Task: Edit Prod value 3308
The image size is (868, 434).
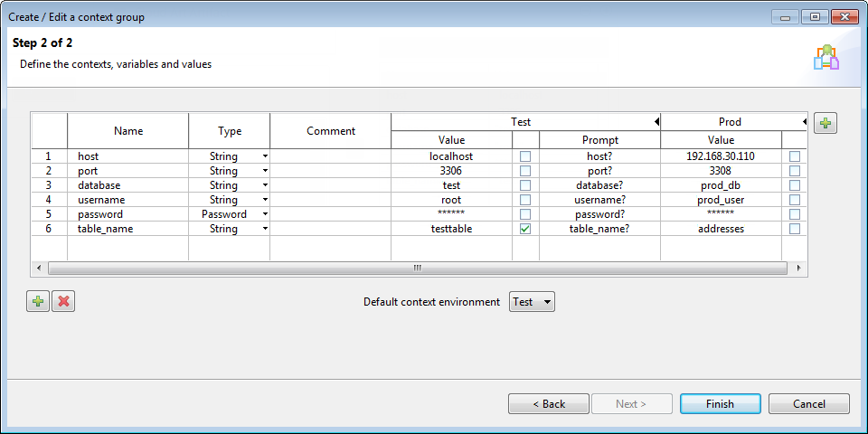Action: pyautogui.click(x=721, y=171)
